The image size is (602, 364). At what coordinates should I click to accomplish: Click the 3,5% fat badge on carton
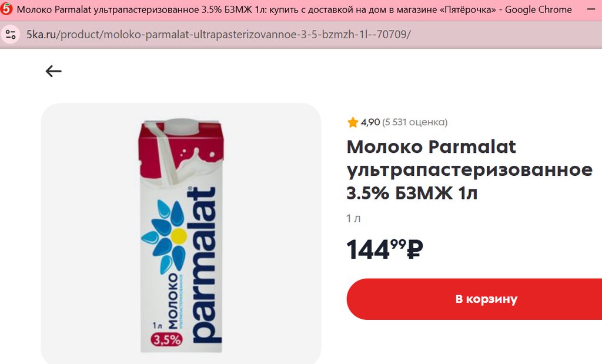(166, 339)
